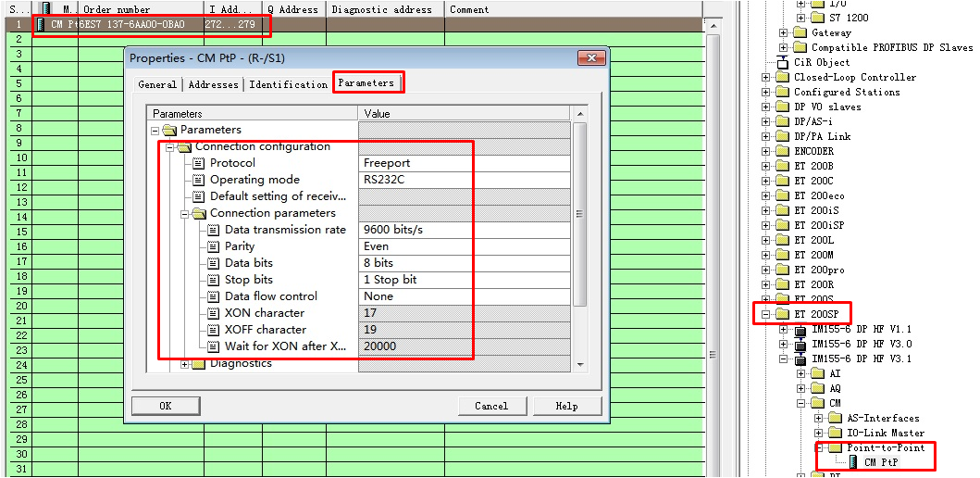Image resolution: width=980 pixels, height=478 pixels.
Task: Expand the DP/PA Link catalog folder
Action: point(765,136)
